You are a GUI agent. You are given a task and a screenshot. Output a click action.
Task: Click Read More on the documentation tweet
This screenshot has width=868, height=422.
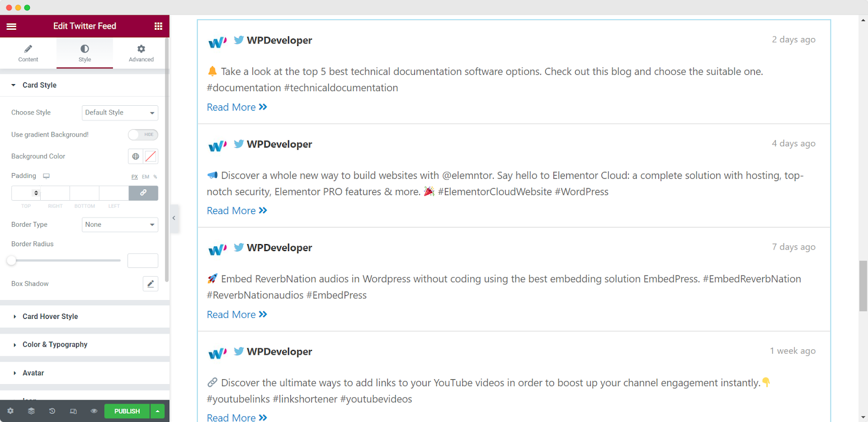pos(237,107)
